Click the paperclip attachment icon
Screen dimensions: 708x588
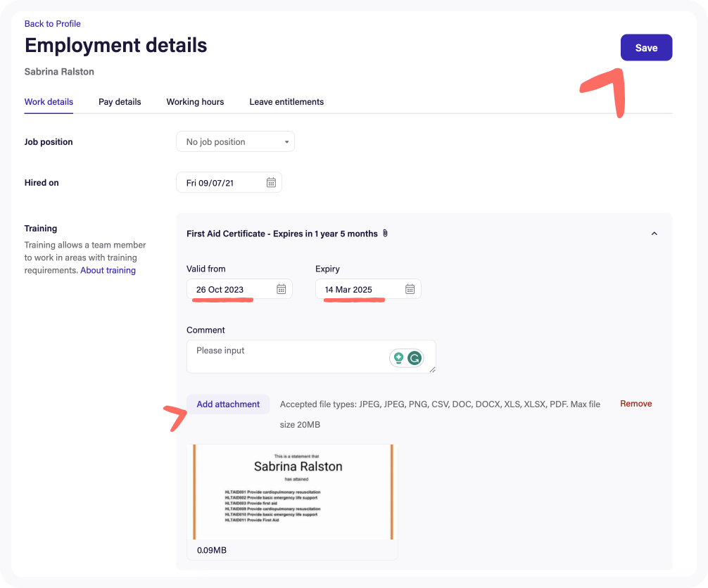tap(385, 234)
